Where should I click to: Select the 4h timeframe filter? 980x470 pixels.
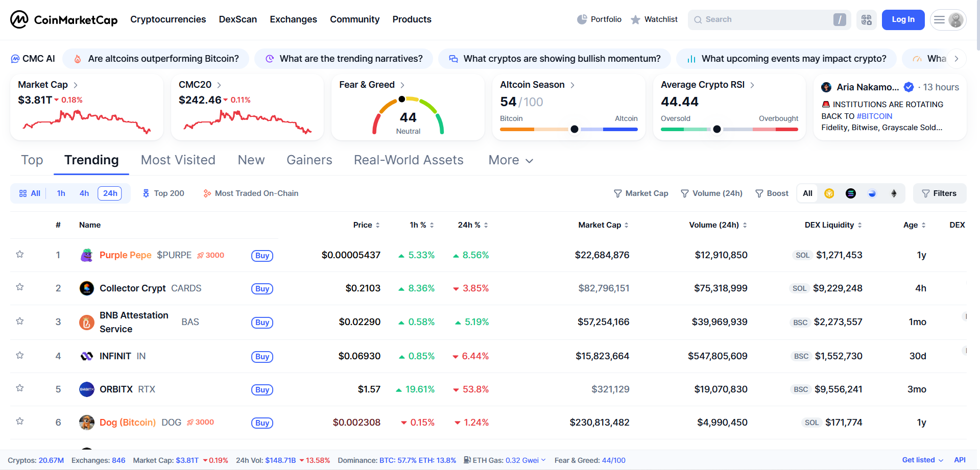[x=84, y=193]
